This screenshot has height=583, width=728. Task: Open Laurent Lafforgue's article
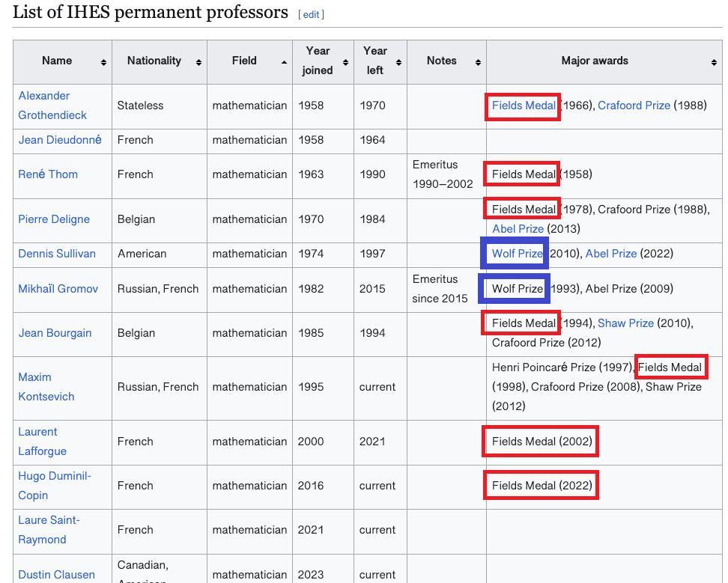click(x=42, y=442)
